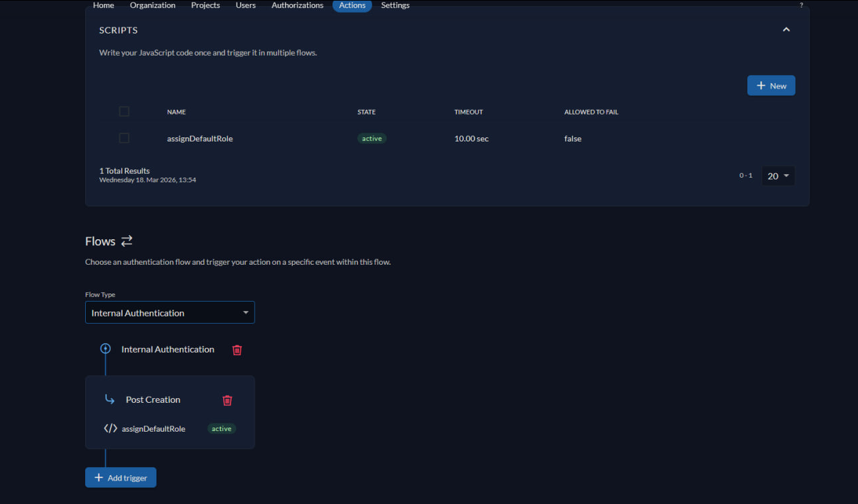Click the 10.00 sec timeout value
Viewport: 858px width, 504px height.
coord(471,139)
